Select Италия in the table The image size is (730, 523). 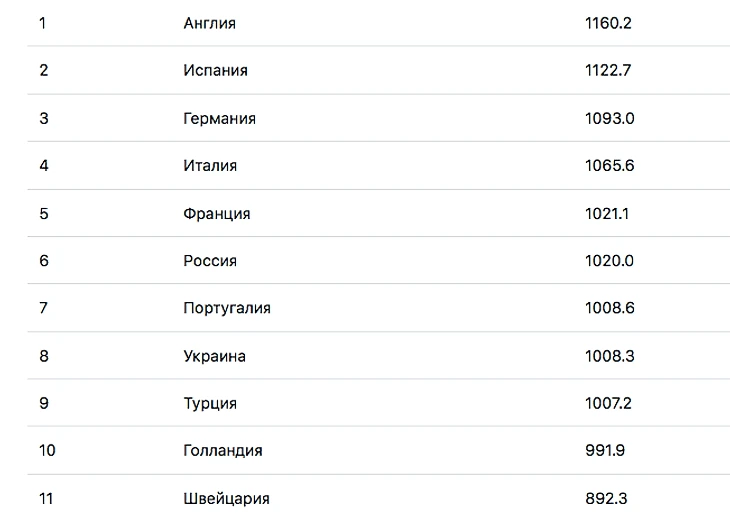tap(210, 165)
